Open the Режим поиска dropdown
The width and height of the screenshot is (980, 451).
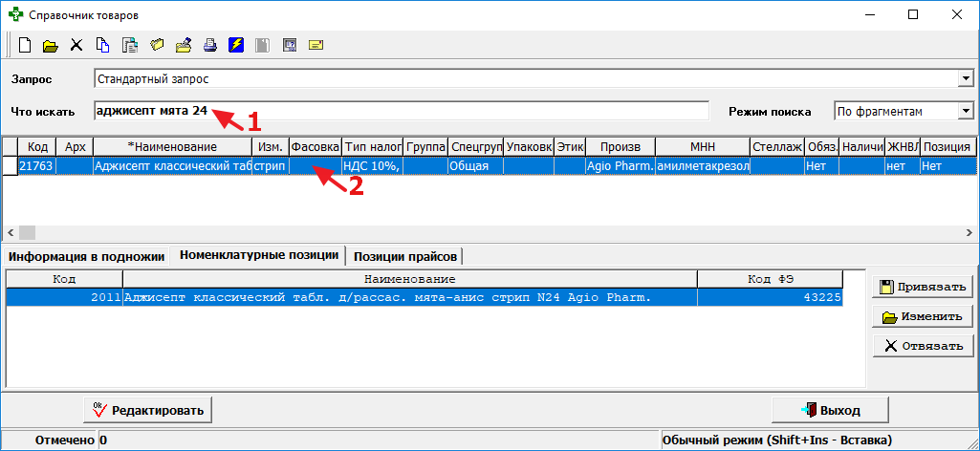click(x=965, y=112)
